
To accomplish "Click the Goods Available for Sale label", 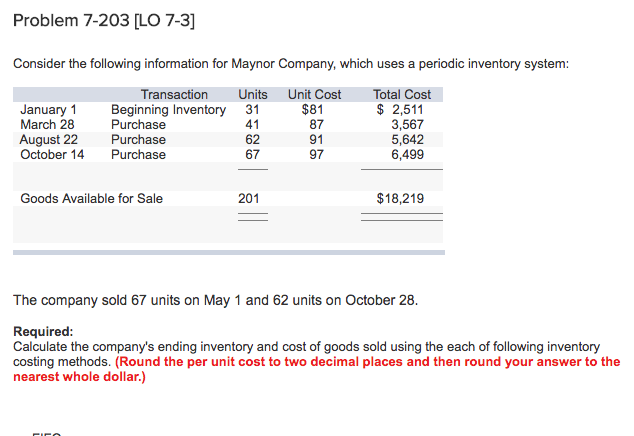I will (91, 199).
